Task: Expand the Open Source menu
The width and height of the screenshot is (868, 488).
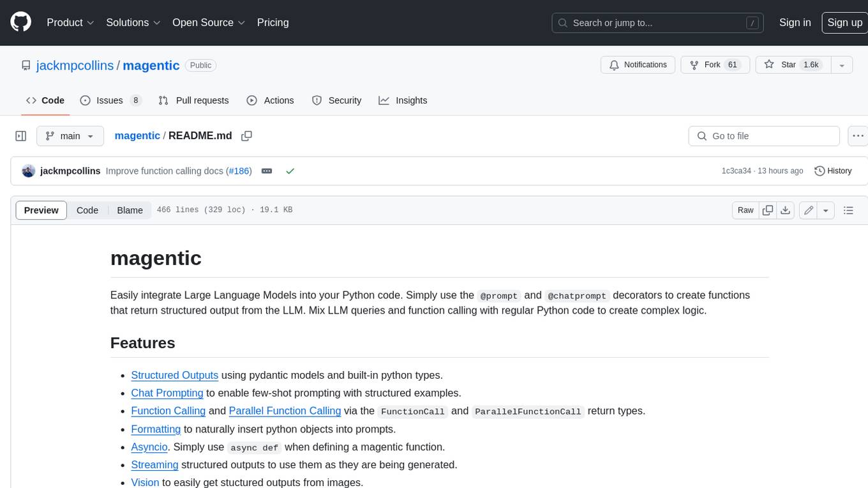Action: [x=209, y=22]
